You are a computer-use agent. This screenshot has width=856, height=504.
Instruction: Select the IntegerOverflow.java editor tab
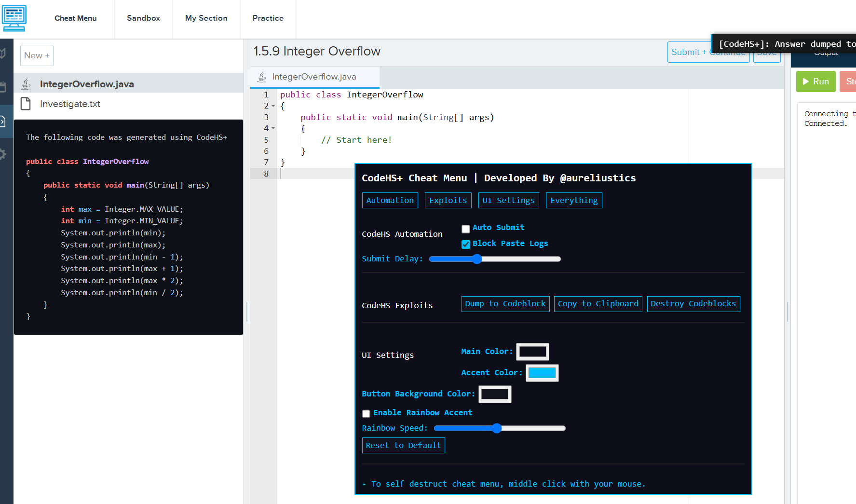coord(315,77)
